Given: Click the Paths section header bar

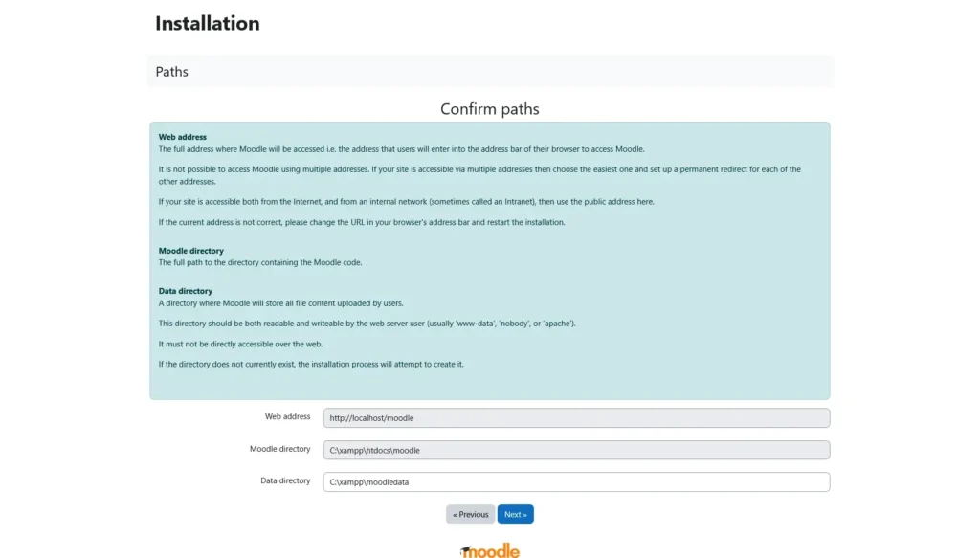Looking at the screenshot, I should point(172,71).
